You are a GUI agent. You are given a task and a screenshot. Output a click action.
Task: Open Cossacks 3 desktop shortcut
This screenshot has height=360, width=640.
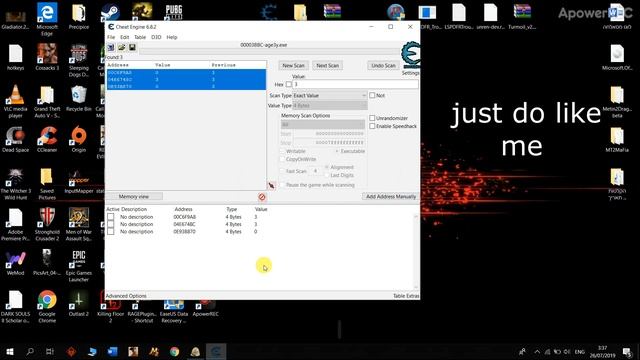pyautogui.click(x=47, y=57)
